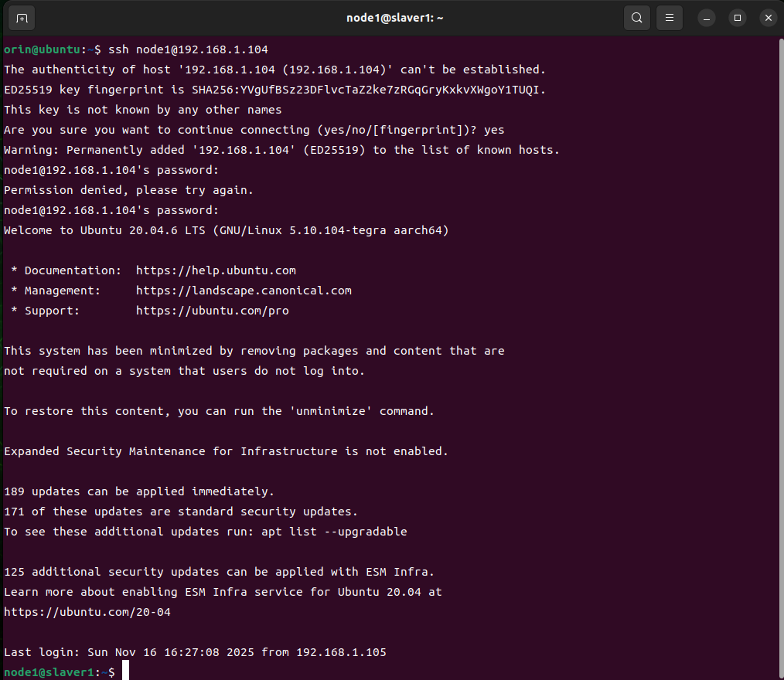Click the ssh node1@192.168.1.104 command text

pyautogui.click(x=188, y=49)
